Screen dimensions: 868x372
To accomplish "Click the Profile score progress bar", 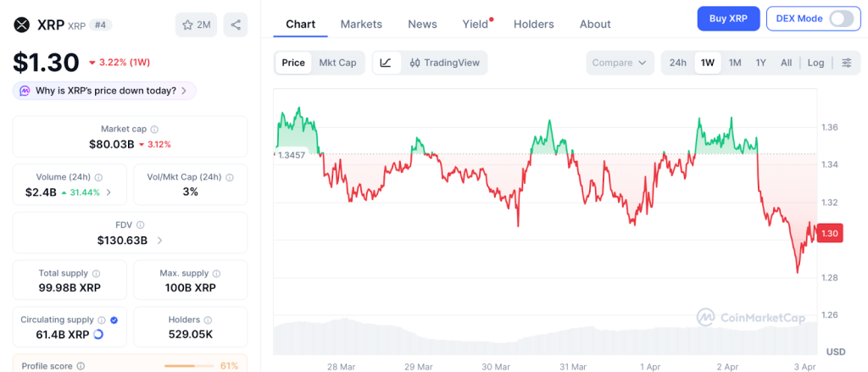I will (188, 365).
